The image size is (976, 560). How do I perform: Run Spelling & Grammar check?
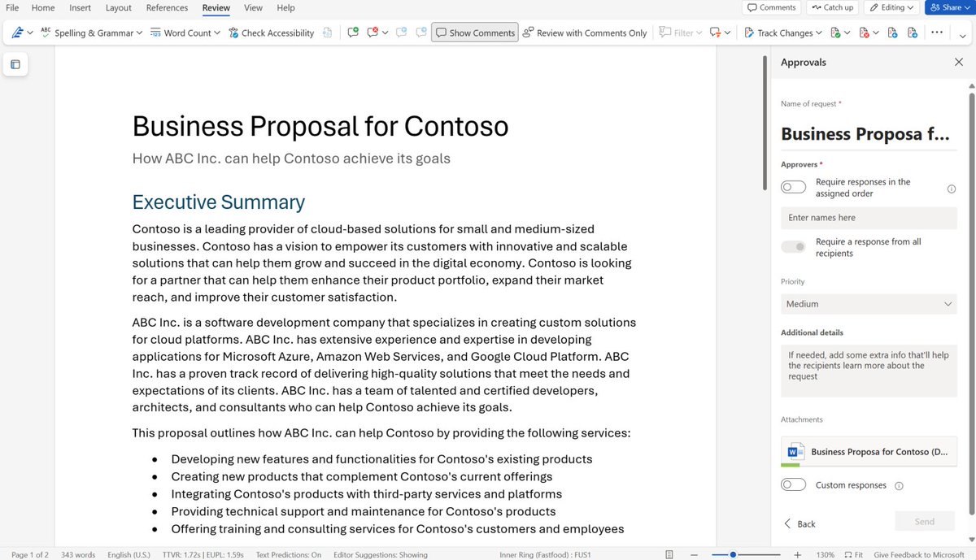86,33
